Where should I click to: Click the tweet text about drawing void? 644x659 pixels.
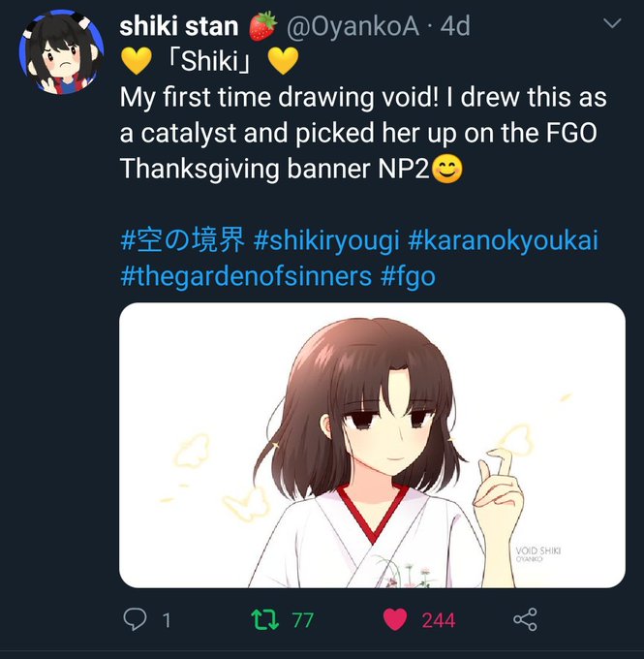(x=363, y=133)
